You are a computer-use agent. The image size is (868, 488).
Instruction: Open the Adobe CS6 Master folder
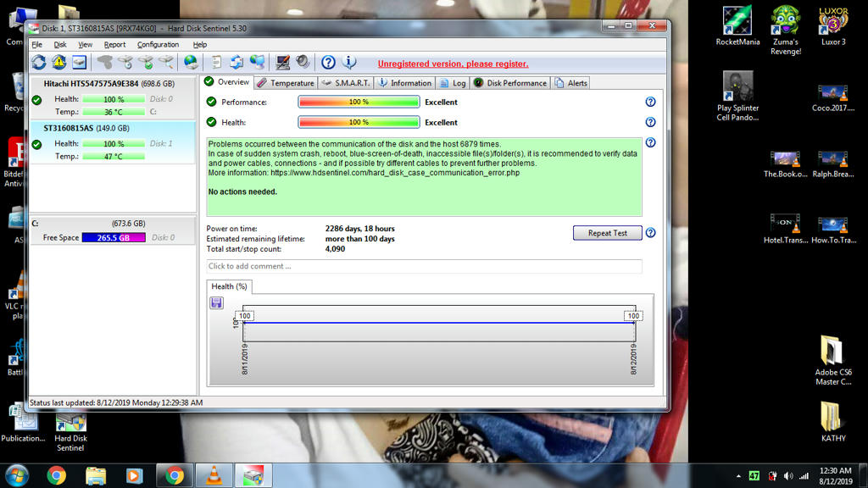point(833,360)
